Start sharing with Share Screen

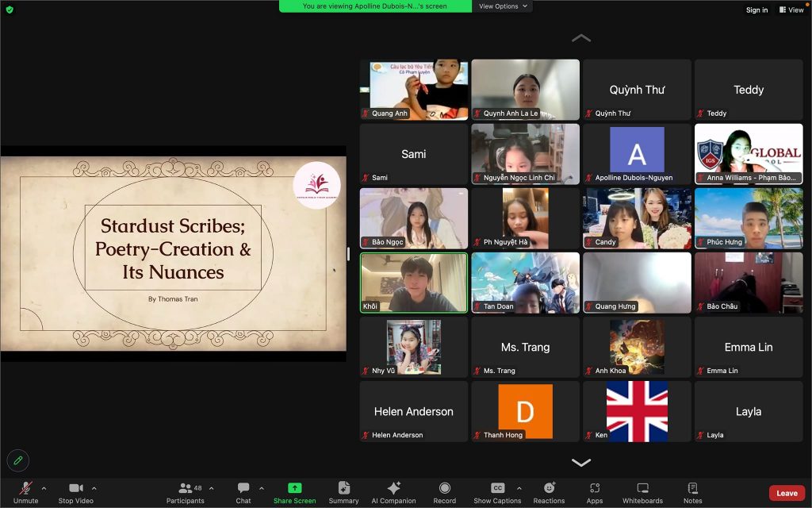tap(294, 491)
